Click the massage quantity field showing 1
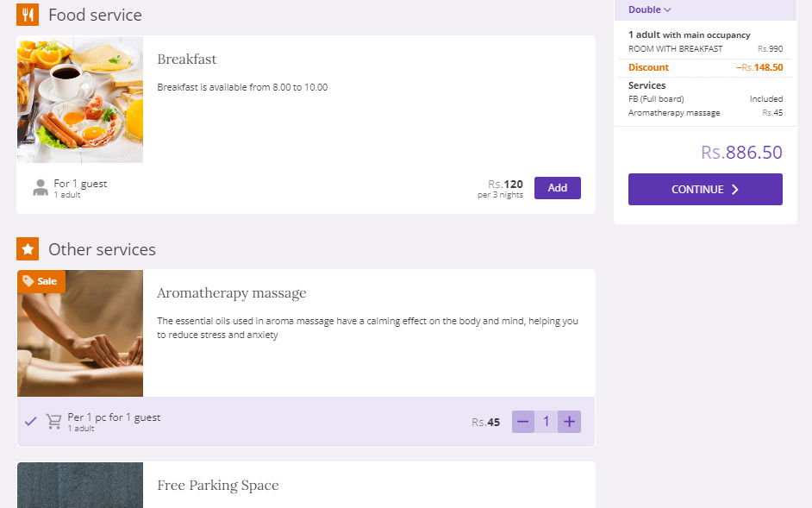 click(546, 422)
